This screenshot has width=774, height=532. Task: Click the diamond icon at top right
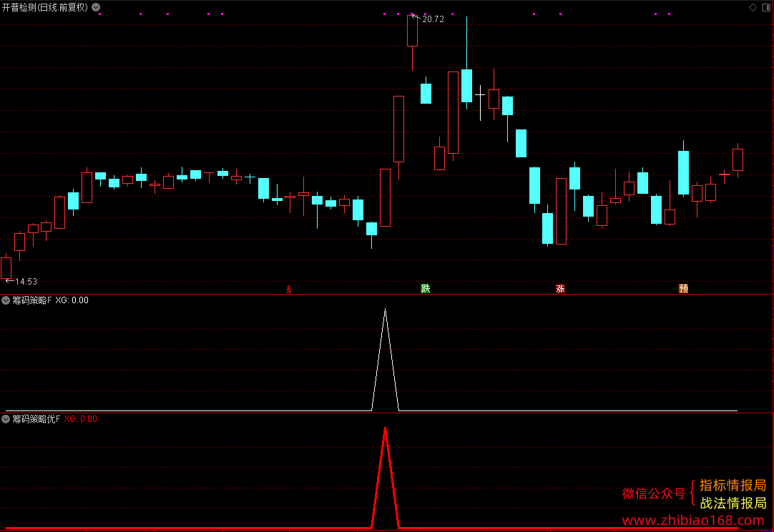753,7
